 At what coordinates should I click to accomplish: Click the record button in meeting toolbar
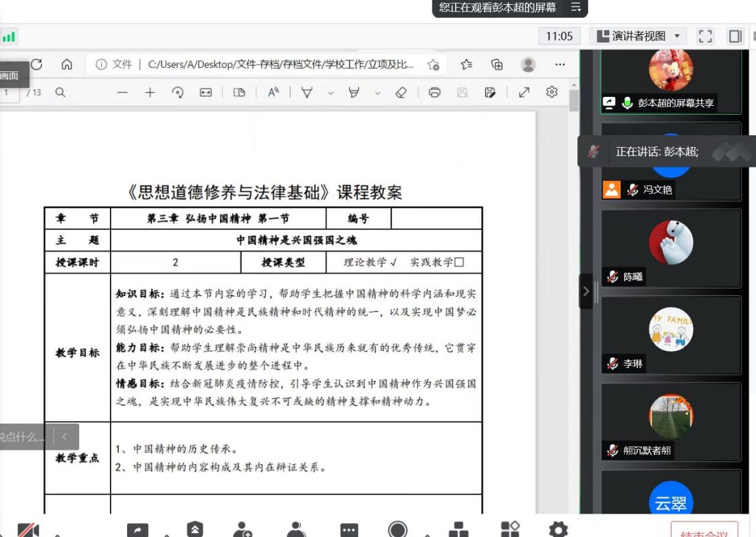tap(398, 529)
